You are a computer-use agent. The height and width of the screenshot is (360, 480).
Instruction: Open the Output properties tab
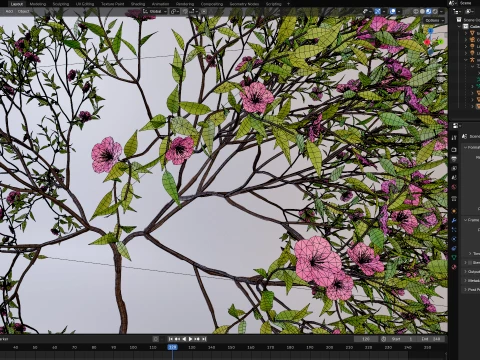[454, 159]
